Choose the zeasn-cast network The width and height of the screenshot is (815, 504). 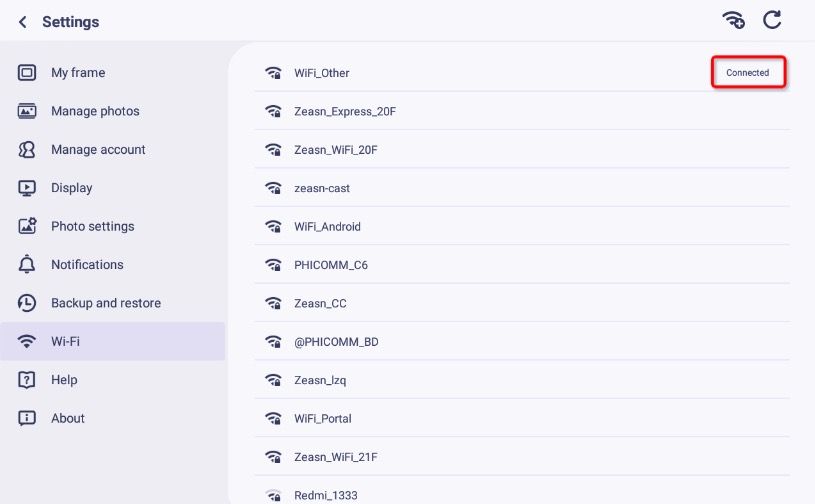tap(522, 188)
